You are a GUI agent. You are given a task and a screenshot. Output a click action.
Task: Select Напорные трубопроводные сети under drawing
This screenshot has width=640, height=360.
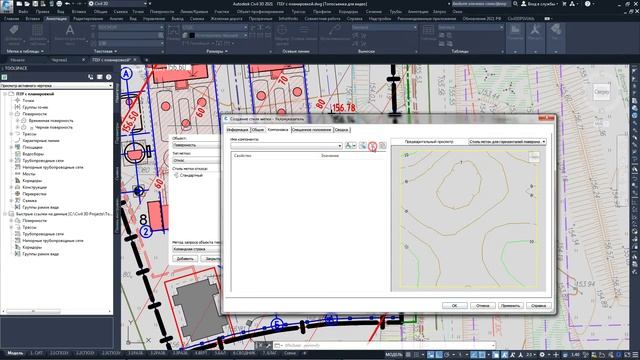tap(53, 167)
